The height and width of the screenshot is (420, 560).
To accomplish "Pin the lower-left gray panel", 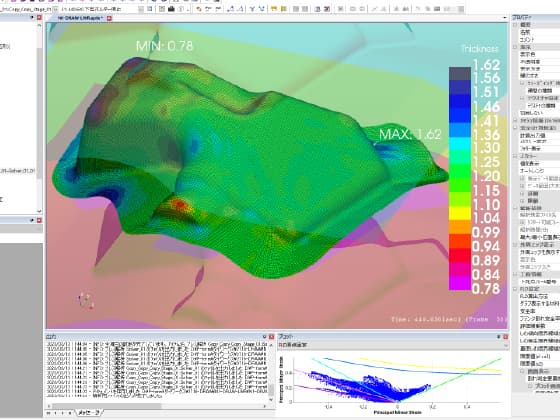I will click(x=32, y=220).
